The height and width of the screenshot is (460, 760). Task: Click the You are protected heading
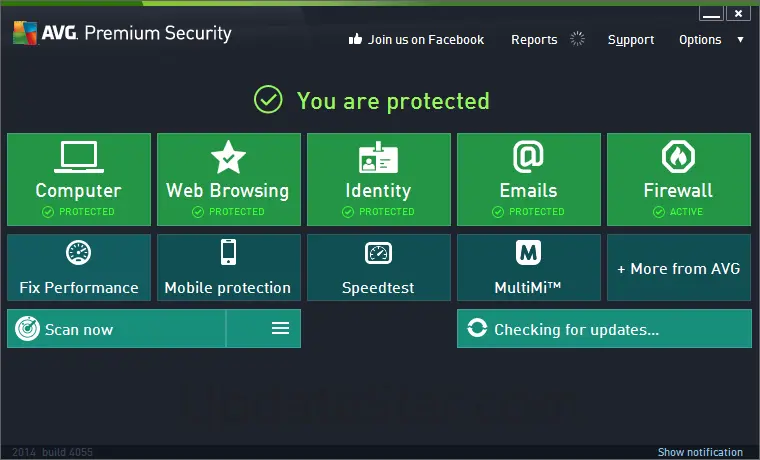click(393, 101)
